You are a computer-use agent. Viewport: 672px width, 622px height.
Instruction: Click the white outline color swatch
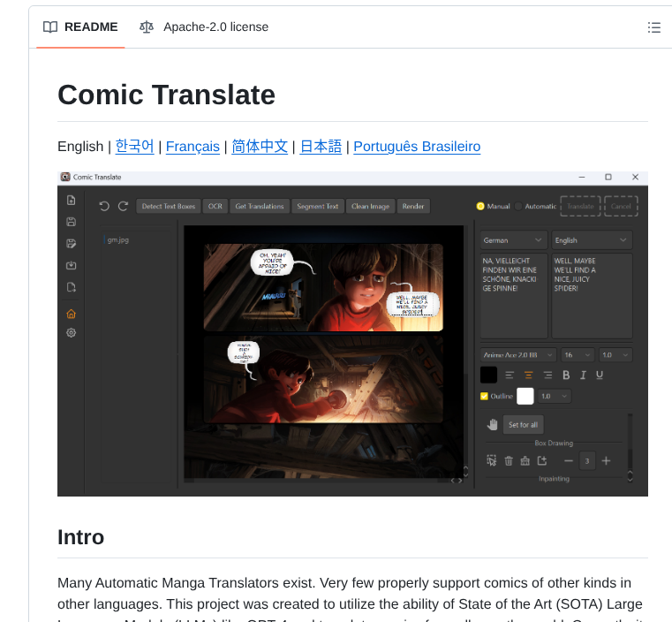click(x=525, y=396)
